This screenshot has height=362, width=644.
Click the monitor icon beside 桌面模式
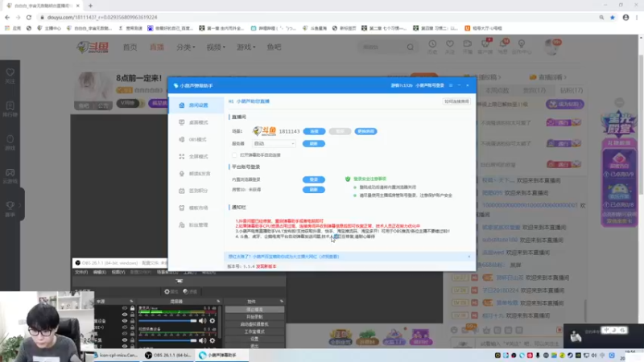pyautogui.click(x=182, y=122)
